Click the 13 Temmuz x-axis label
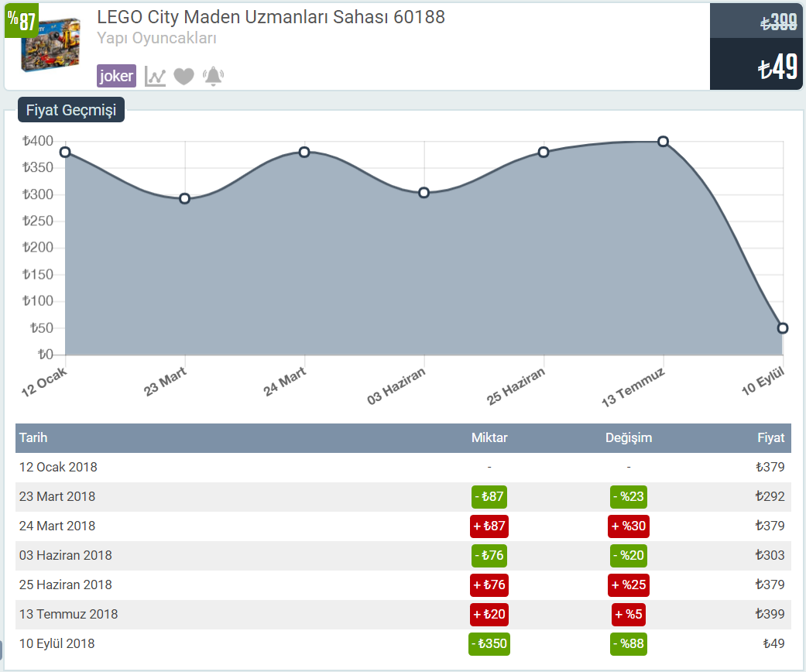 (x=633, y=387)
